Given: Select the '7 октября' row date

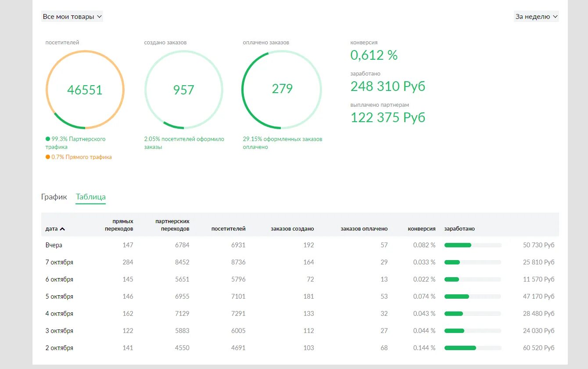Looking at the screenshot, I should (x=59, y=262).
